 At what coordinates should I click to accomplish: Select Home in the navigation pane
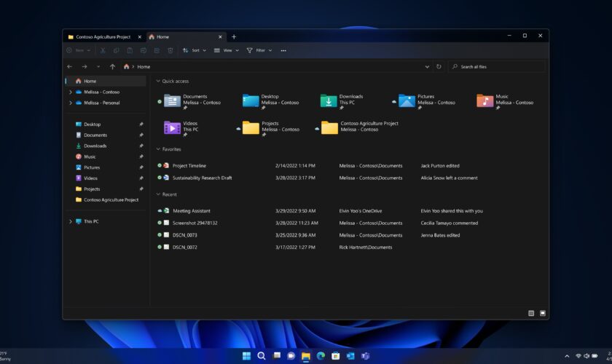[106, 81]
